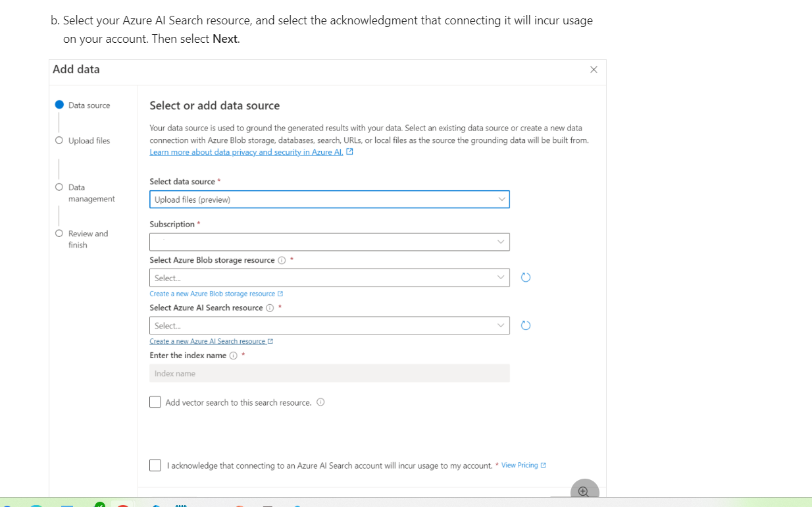Go to the Data management step
Viewport: 812px width, 507px height.
[60, 187]
